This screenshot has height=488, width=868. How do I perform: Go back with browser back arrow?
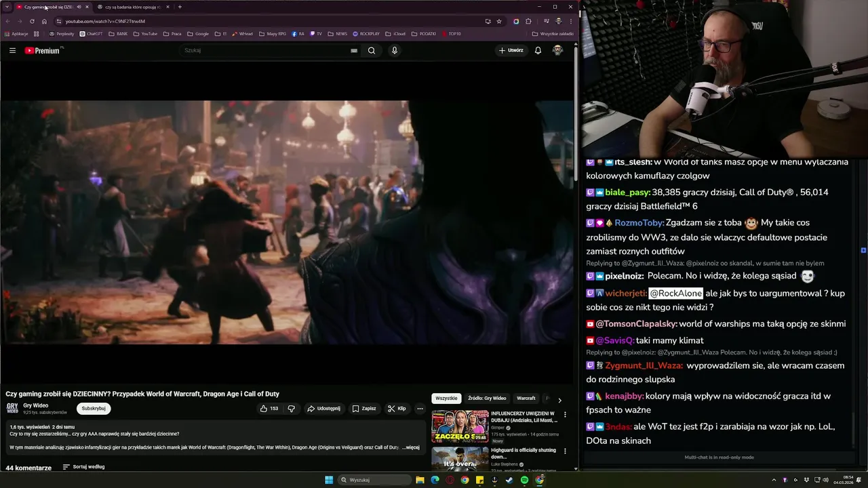(7, 21)
